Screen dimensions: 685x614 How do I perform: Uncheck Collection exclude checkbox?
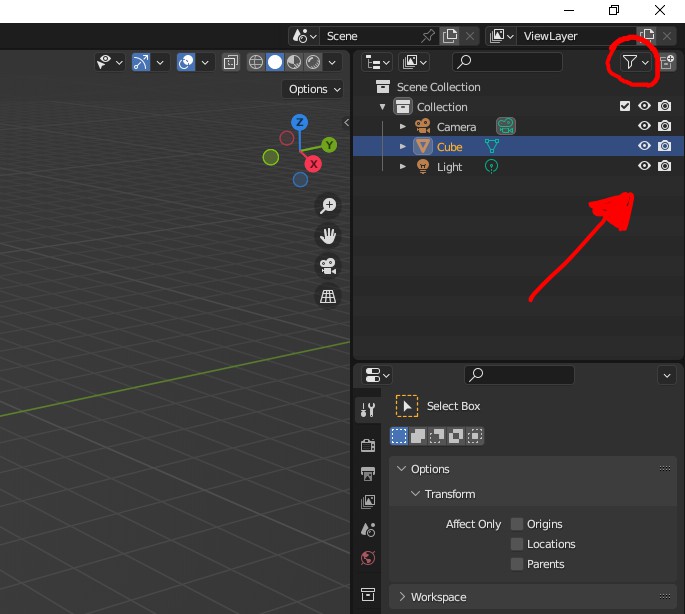pyautogui.click(x=625, y=106)
